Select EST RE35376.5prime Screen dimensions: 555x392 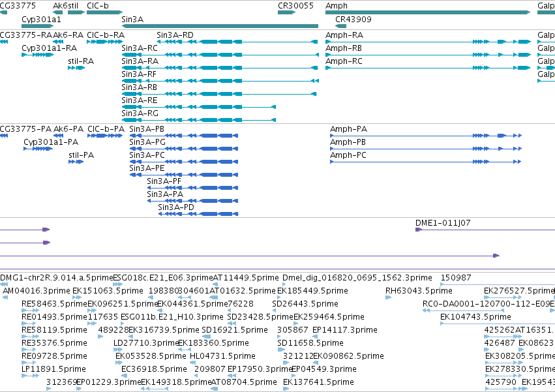pos(30,350)
